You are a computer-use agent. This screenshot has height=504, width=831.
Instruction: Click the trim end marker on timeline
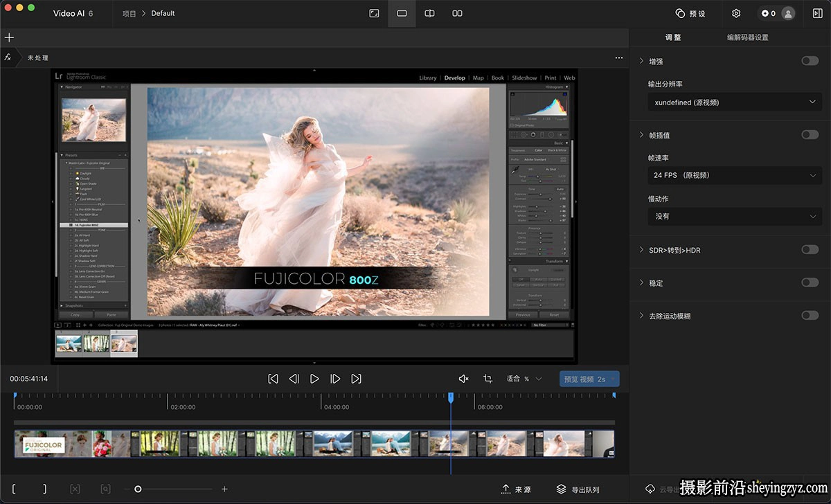click(x=614, y=396)
